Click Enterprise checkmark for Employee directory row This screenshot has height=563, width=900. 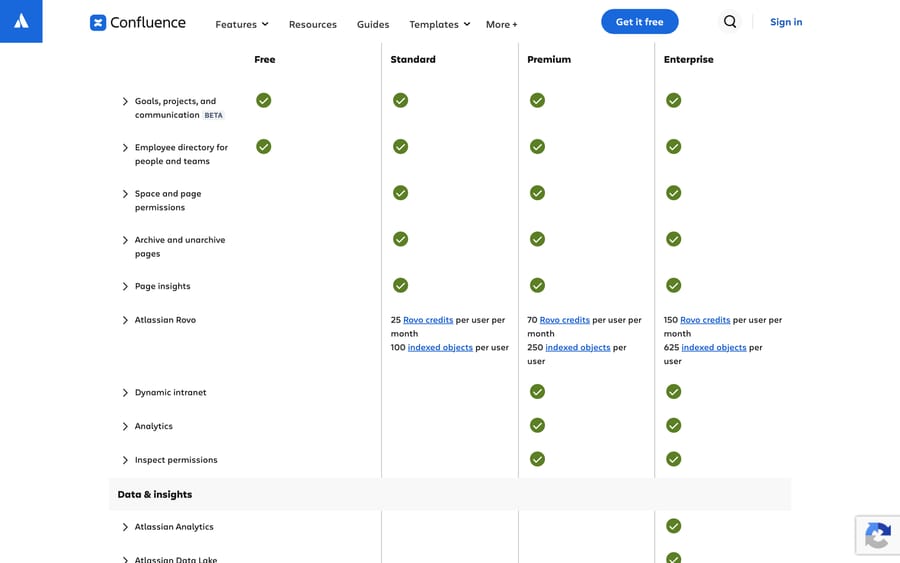[x=674, y=147]
